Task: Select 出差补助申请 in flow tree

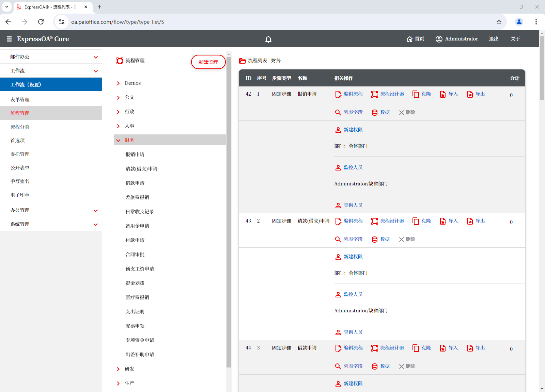Action: pos(140,355)
